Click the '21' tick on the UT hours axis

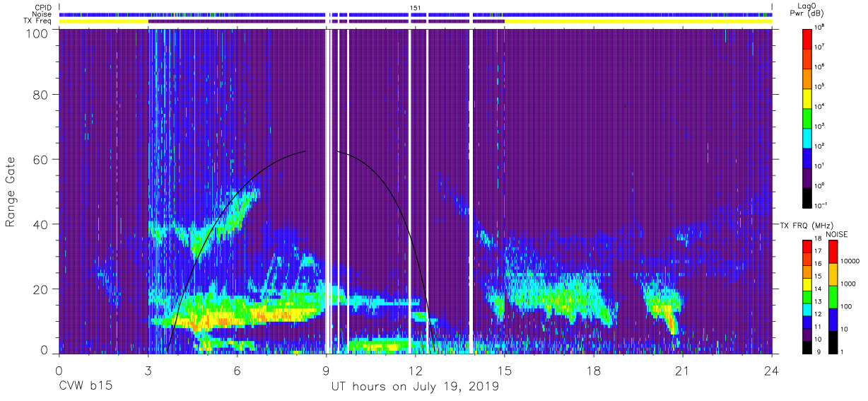[683, 371]
